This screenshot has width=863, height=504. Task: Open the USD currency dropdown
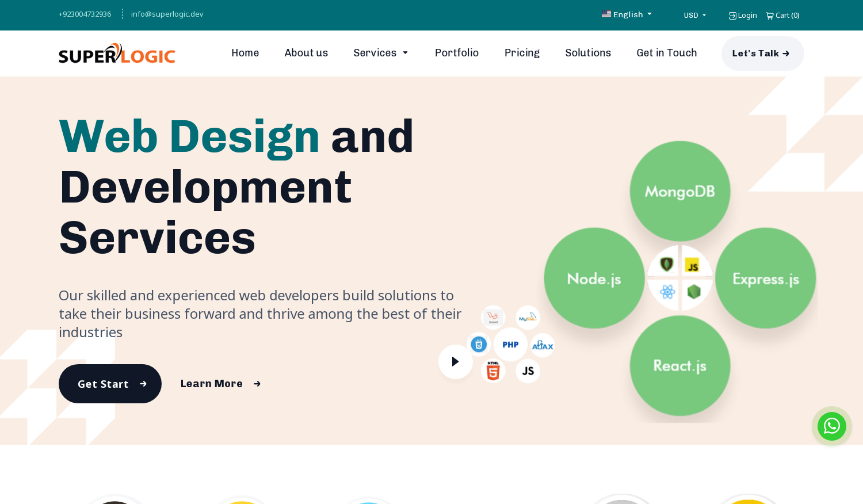695,16
